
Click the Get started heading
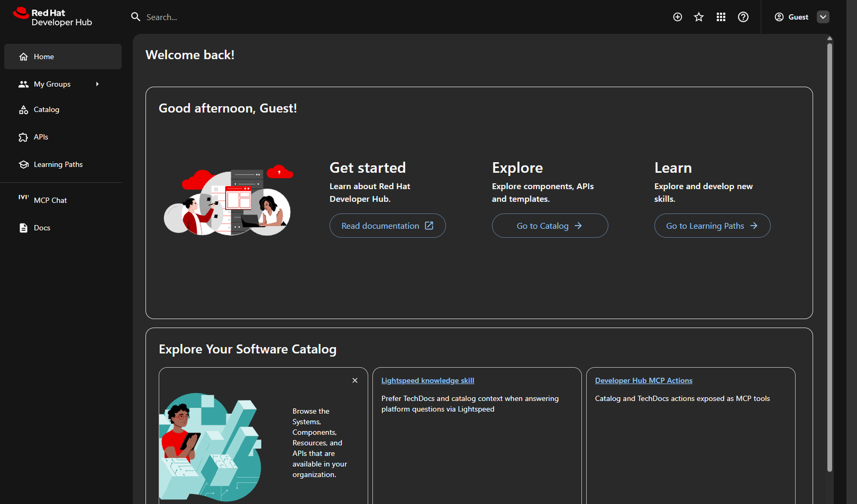[367, 168]
